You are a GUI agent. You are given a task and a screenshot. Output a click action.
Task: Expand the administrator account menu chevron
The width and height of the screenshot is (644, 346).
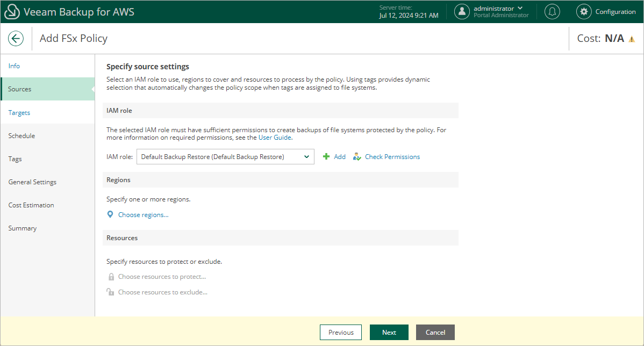click(x=520, y=9)
